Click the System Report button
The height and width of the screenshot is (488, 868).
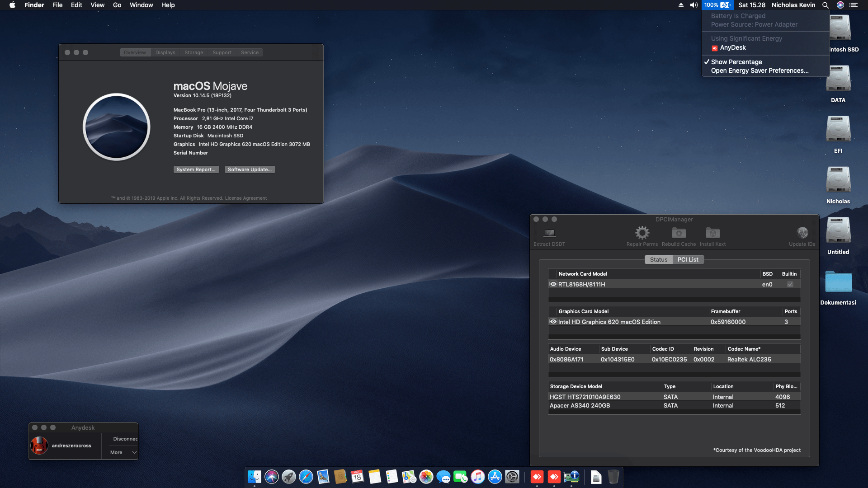196,169
